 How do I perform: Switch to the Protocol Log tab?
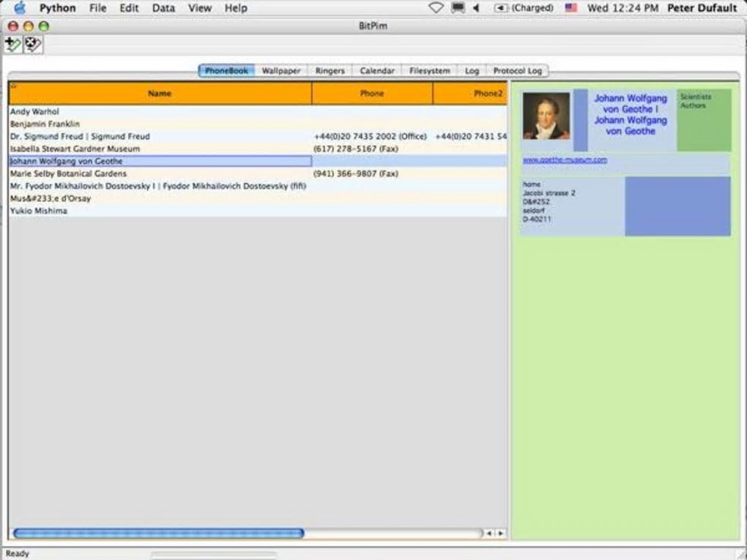[517, 70]
